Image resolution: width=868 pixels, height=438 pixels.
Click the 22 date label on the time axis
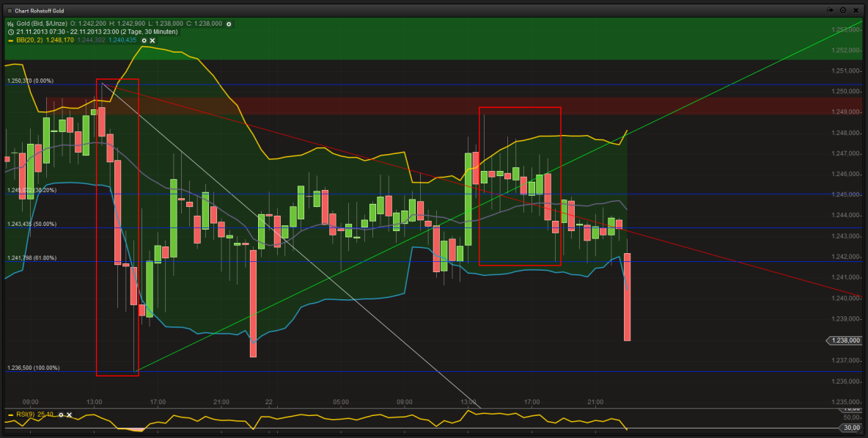pos(268,402)
